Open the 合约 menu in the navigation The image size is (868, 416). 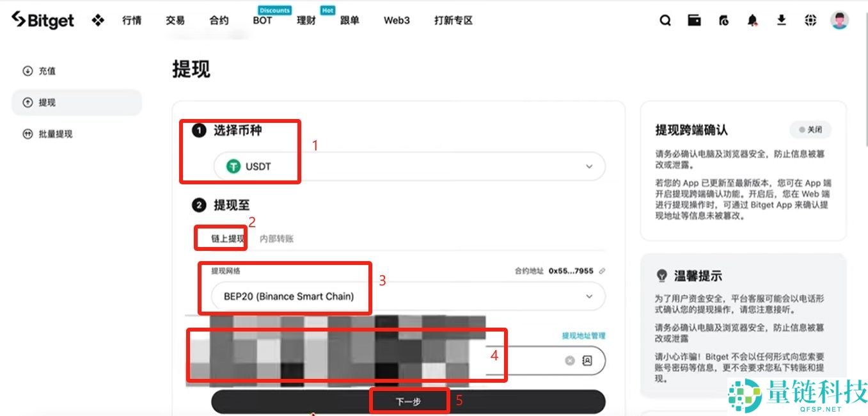219,20
